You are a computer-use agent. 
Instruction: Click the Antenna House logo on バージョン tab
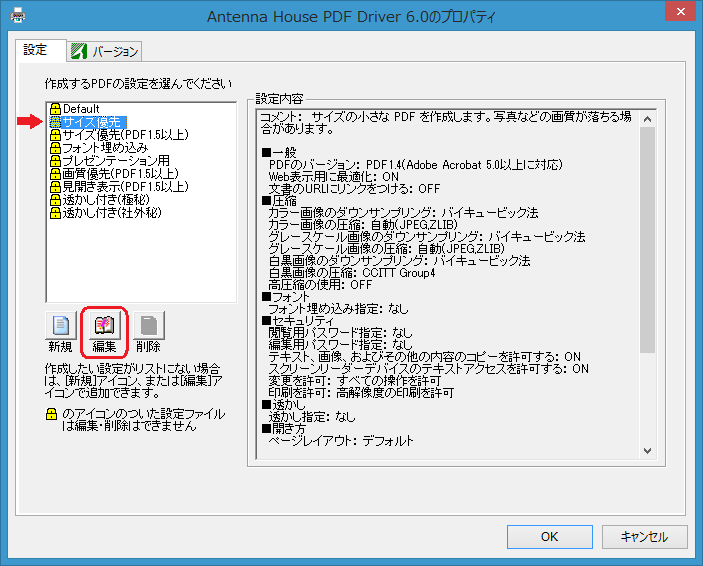tap(79, 51)
